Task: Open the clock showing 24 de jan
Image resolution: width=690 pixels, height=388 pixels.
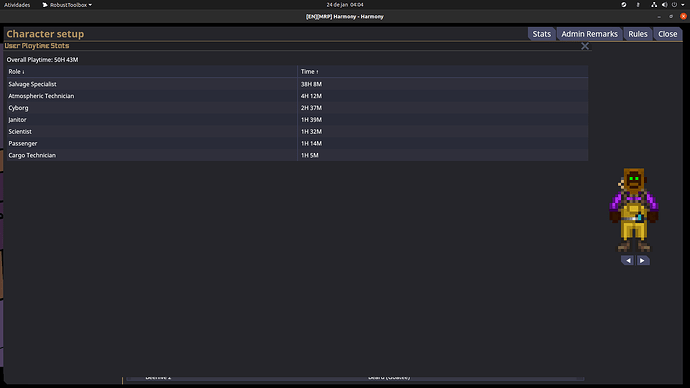Action: point(345,5)
